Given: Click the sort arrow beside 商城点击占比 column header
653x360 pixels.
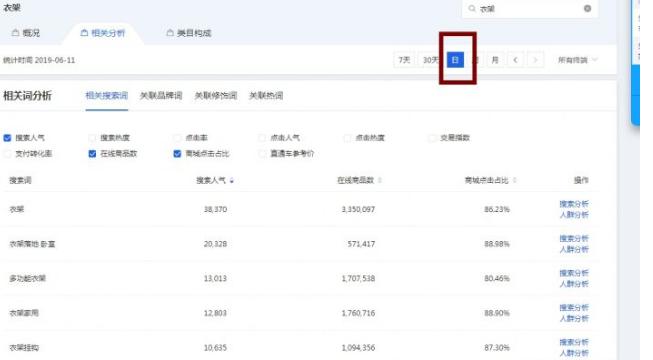Looking at the screenshot, I should point(515,180).
